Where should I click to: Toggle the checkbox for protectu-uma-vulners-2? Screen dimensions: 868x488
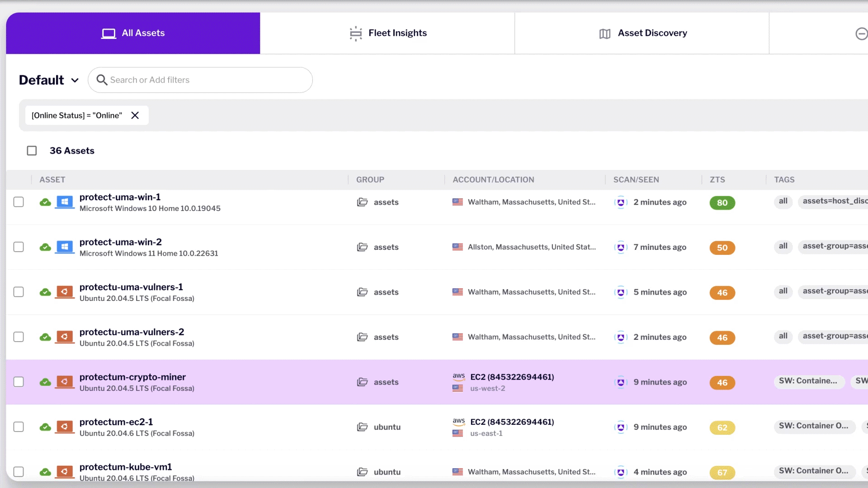[x=18, y=337]
